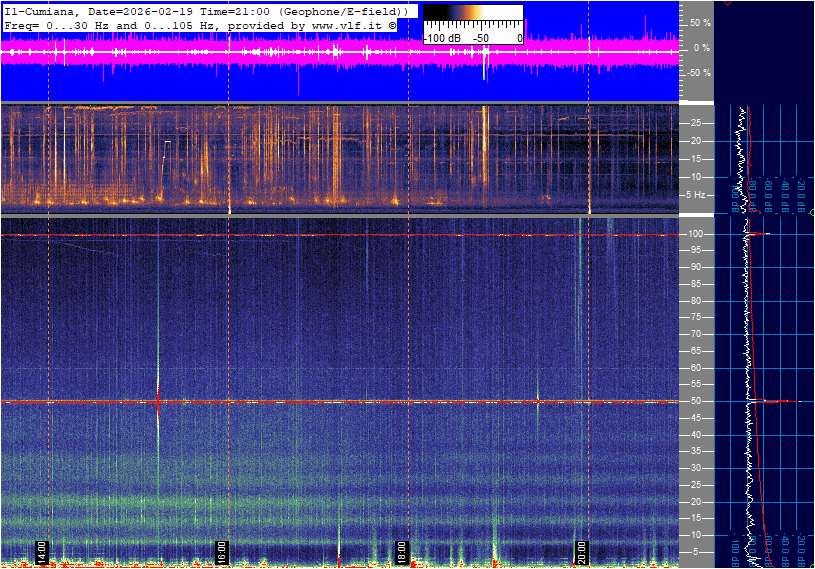This screenshot has width=815, height=569.
Task: Select the 18:00 time marker label
Action: (x=401, y=552)
